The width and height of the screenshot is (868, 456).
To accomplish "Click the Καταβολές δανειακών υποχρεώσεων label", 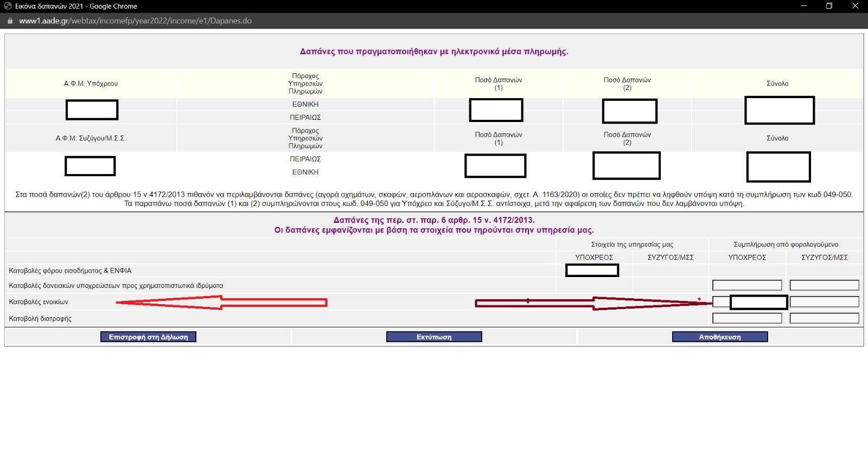I will tap(116, 286).
